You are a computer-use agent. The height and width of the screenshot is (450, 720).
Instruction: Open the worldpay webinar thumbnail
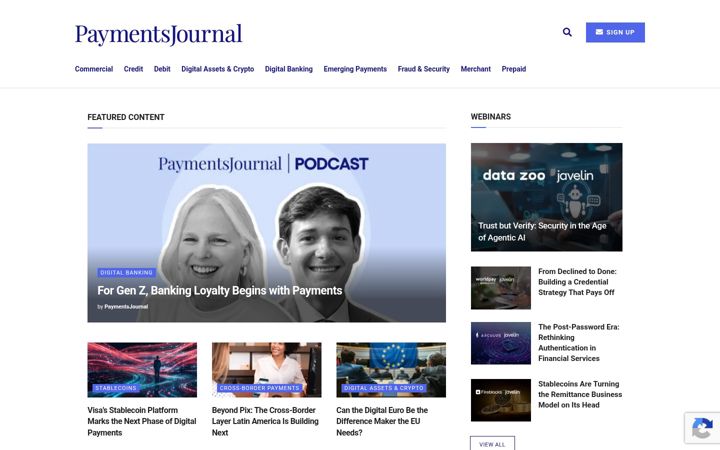point(501,288)
